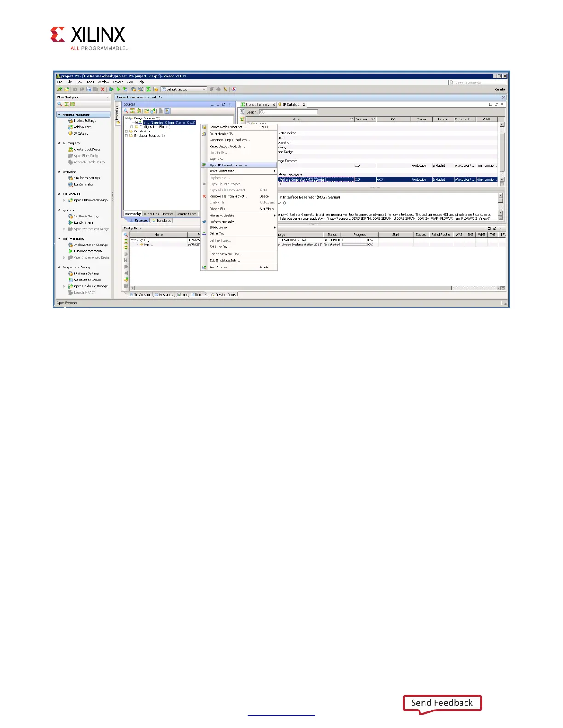Screen dimensions: 563x728
Task: Collapse the Flow Navigator with double-chevron icon
Action: coord(108,97)
